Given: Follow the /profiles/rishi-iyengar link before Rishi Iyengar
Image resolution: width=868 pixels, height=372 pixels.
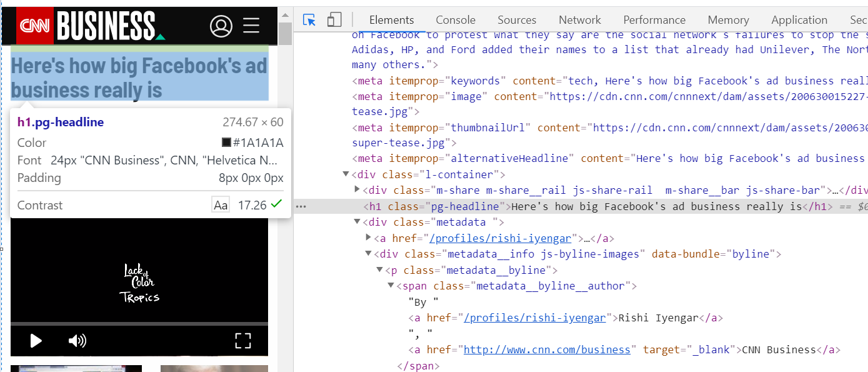Looking at the screenshot, I should click(535, 318).
